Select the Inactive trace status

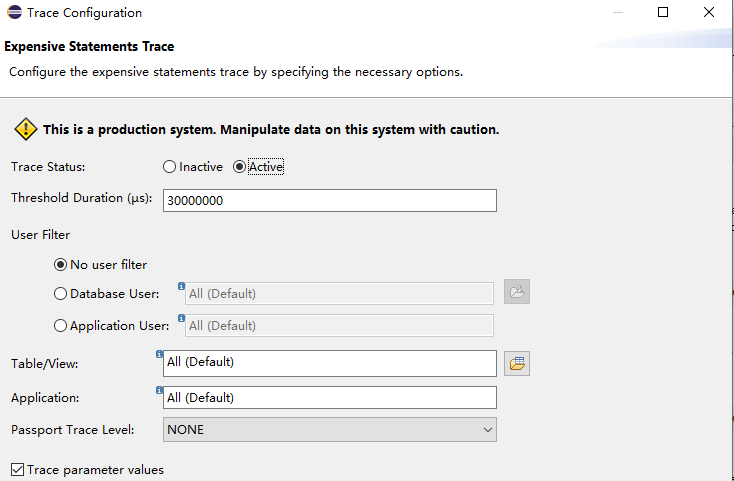pos(170,167)
